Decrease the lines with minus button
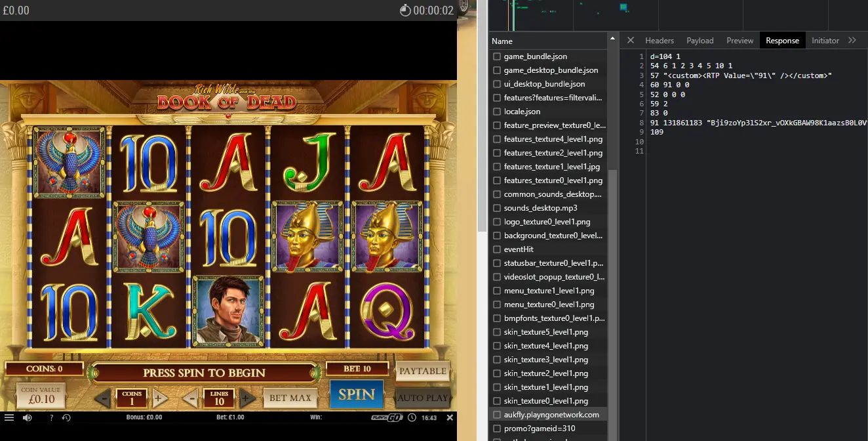The width and height of the screenshot is (868, 441). click(191, 398)
